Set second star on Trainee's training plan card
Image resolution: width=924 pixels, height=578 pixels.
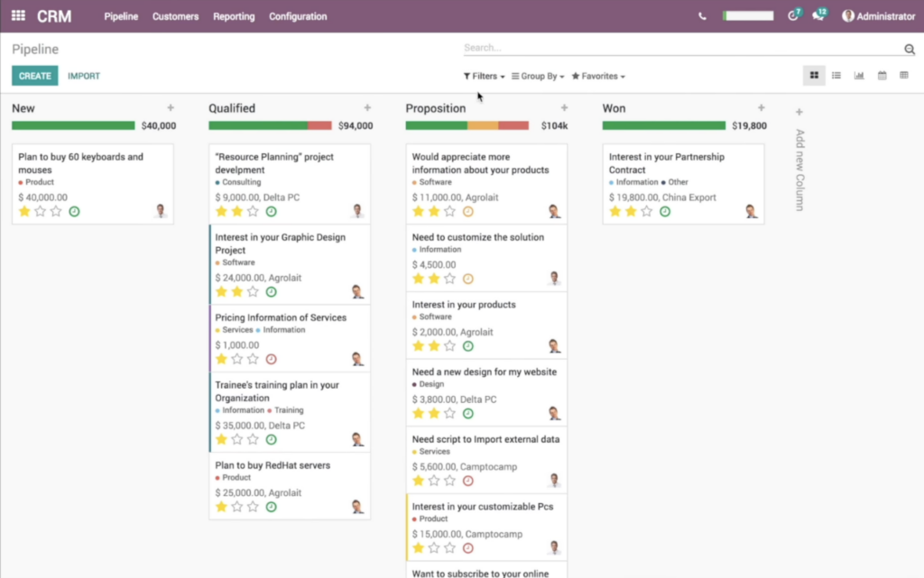237,440
